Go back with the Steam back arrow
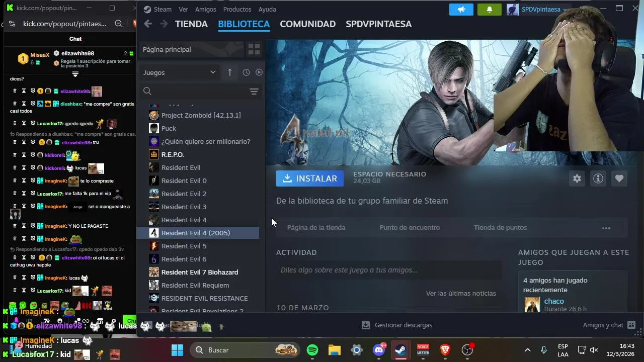Image resolution: width=644 pixels, height=362 pixels. pos(147,24)
